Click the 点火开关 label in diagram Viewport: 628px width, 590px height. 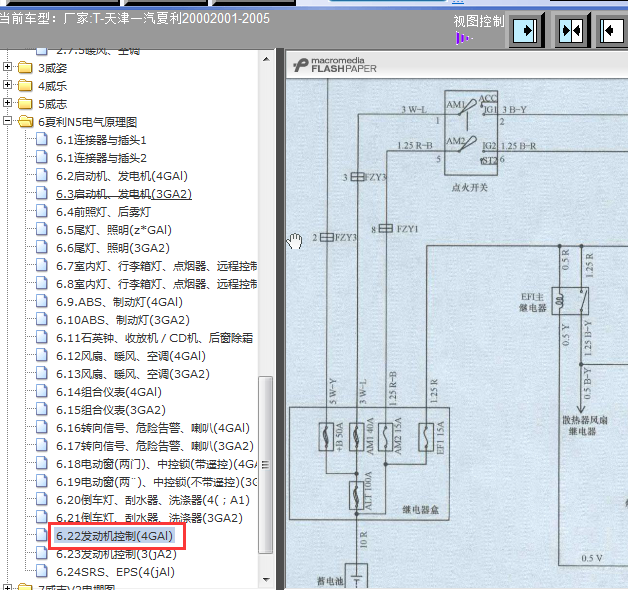[470, 187]
